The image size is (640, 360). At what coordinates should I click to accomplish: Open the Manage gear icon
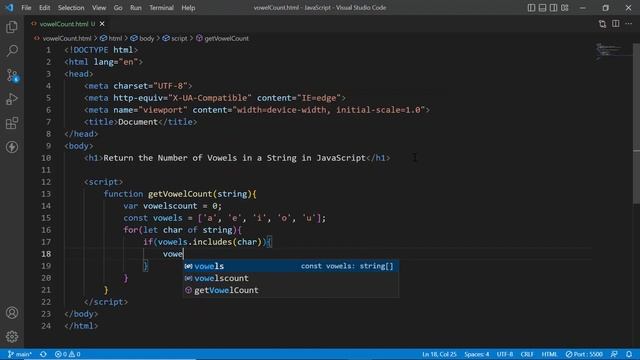pyautogui.click(x=12, y=336)
